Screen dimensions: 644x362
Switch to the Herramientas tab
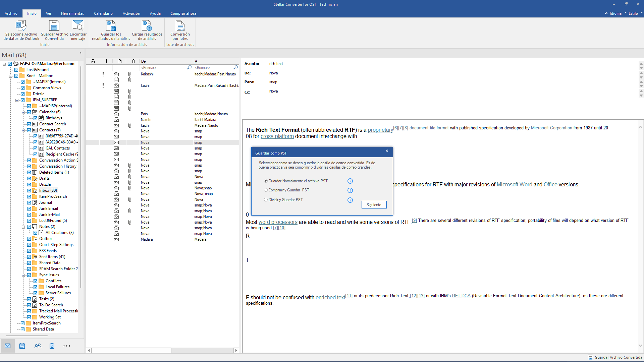tap(72, 13)
